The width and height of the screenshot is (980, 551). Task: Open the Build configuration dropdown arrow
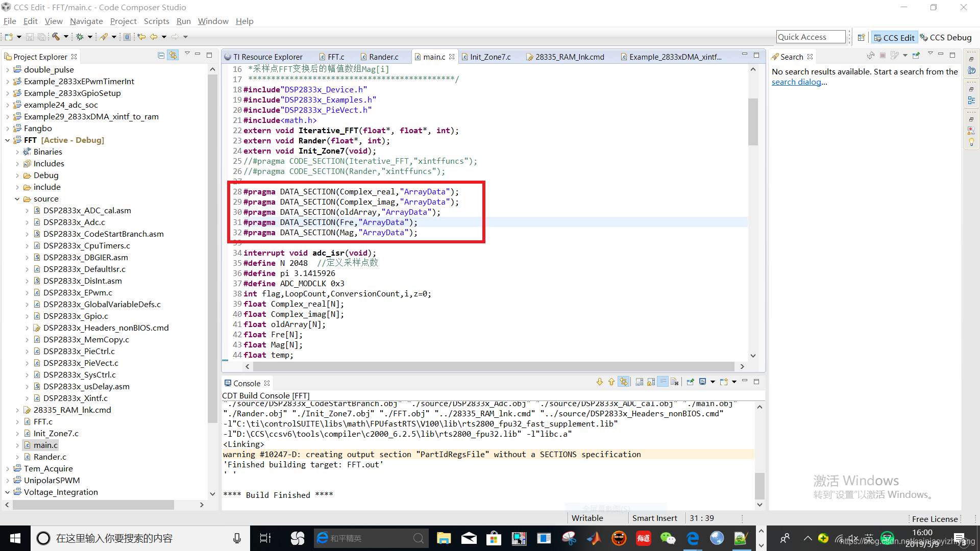[x=66, y=37]
